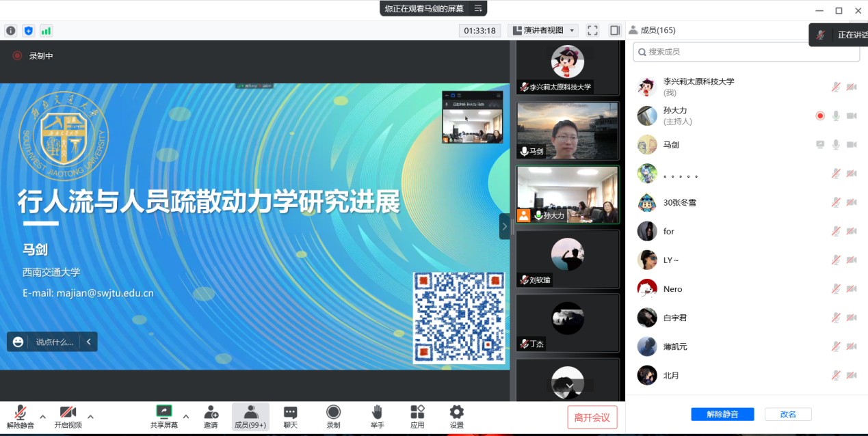Select member 白宇君 in the list
Screen dimensions: 868x436
746,317
